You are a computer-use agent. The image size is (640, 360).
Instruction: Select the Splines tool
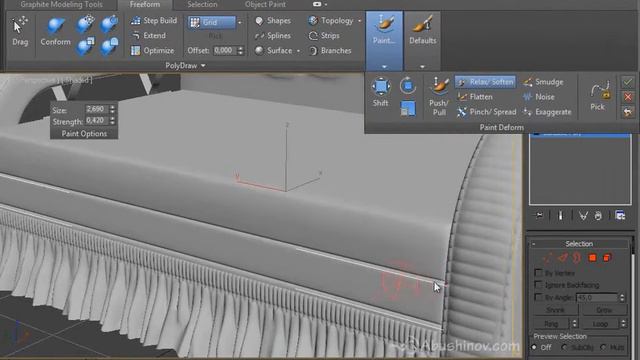click(273, 36)
